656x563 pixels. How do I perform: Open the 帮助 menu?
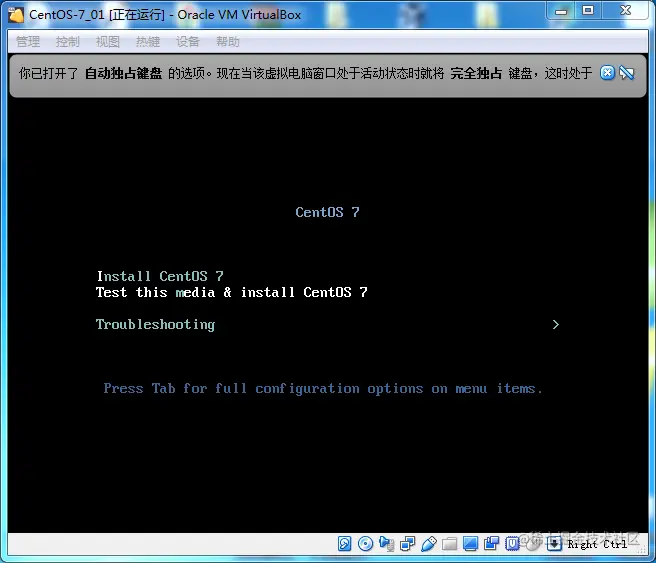click(x=228, y=42)
